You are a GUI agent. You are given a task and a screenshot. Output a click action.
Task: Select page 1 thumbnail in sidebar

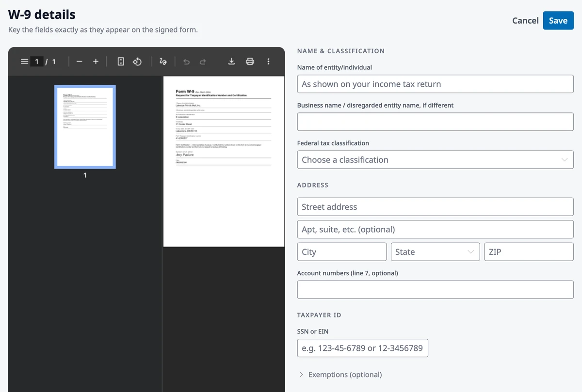pos(85,127)
